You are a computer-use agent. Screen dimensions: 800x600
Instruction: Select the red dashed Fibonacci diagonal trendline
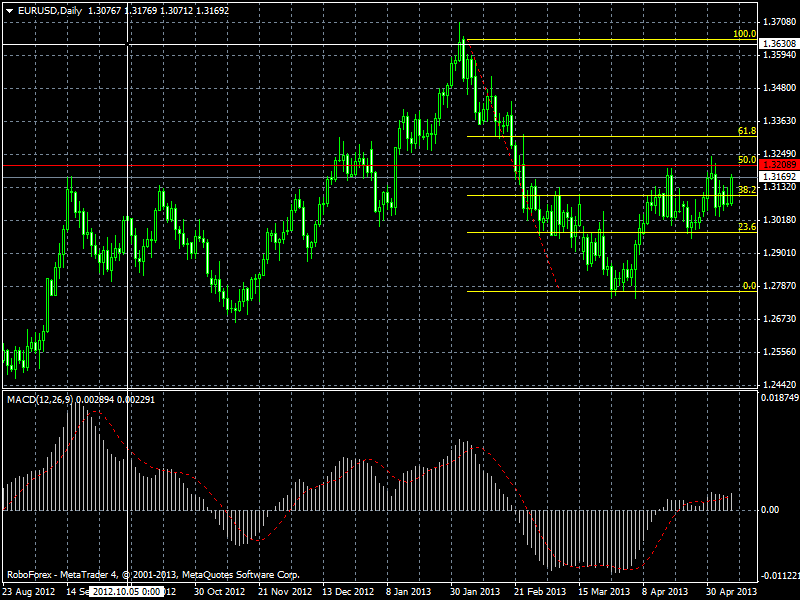point(512,163)
